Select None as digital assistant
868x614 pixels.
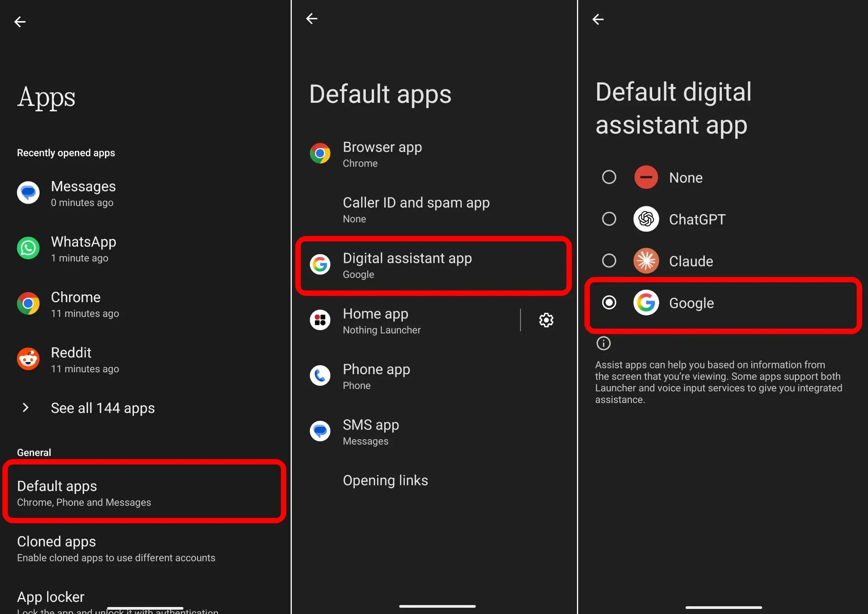point(609,177)
